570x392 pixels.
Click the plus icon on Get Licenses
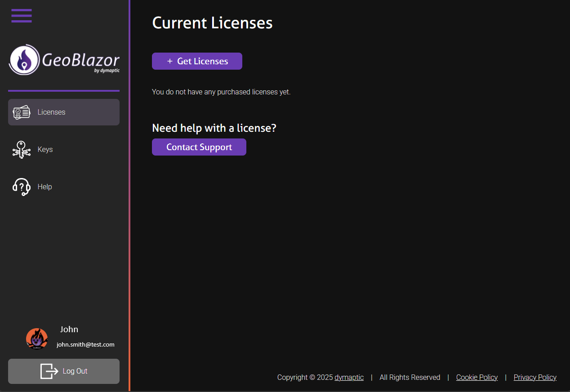(170, 61)
